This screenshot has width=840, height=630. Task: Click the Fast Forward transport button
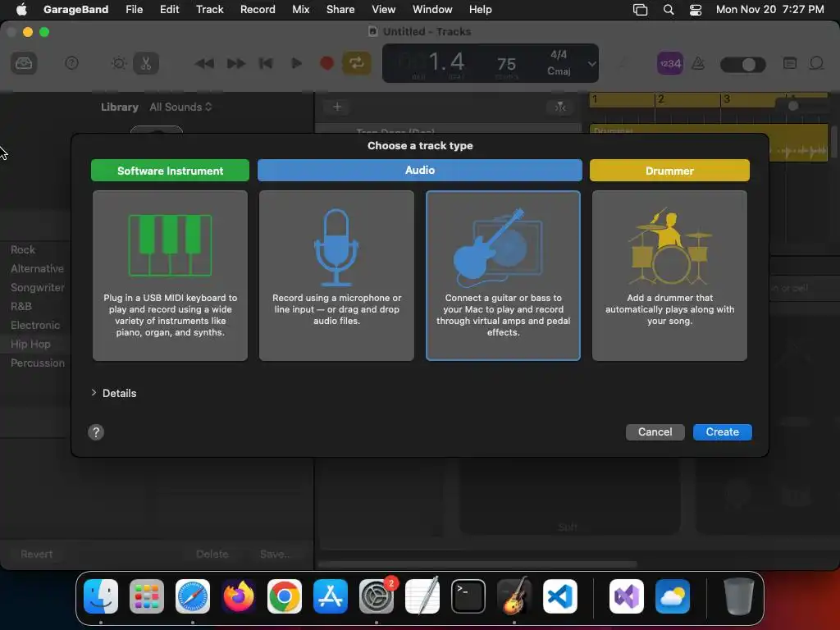click(x=235, y=64)
